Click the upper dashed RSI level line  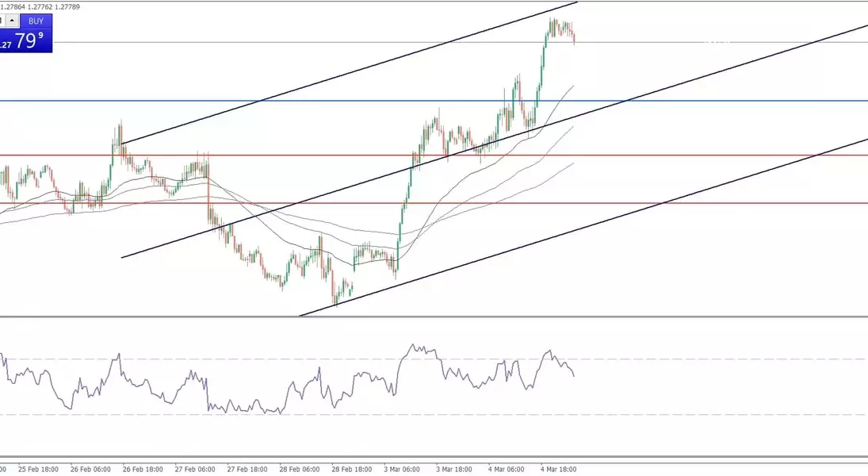[674, 359]
